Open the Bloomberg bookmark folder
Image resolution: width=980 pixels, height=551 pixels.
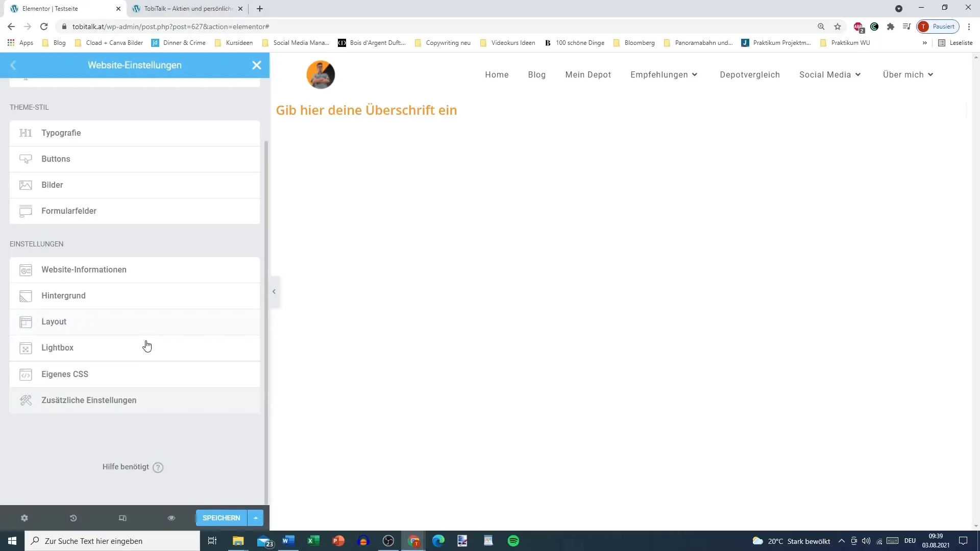point(634,43)
